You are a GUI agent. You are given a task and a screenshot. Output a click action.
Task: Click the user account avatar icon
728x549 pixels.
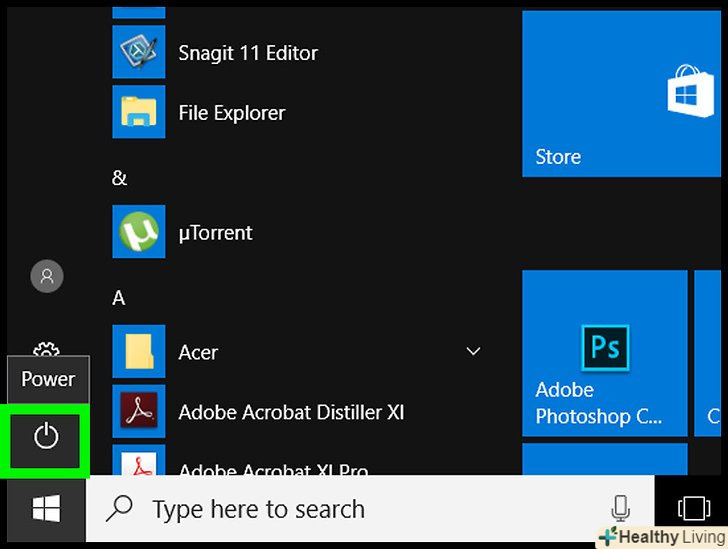(x=46, y=275)
